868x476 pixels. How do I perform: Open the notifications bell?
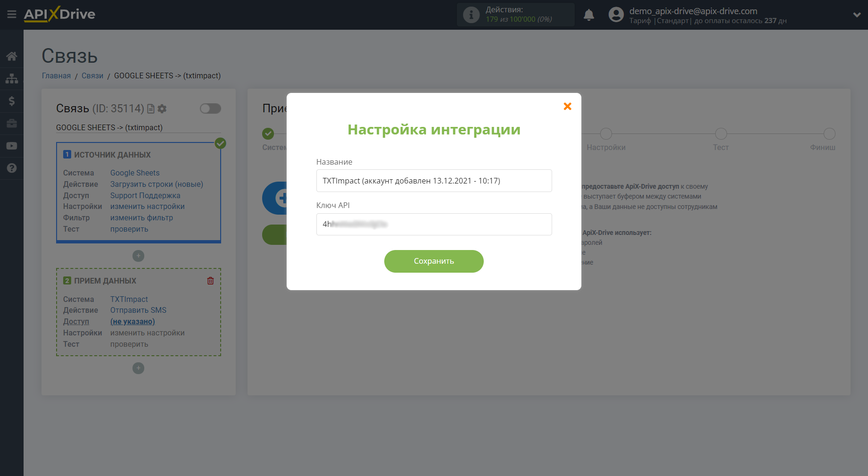[589, 15]
